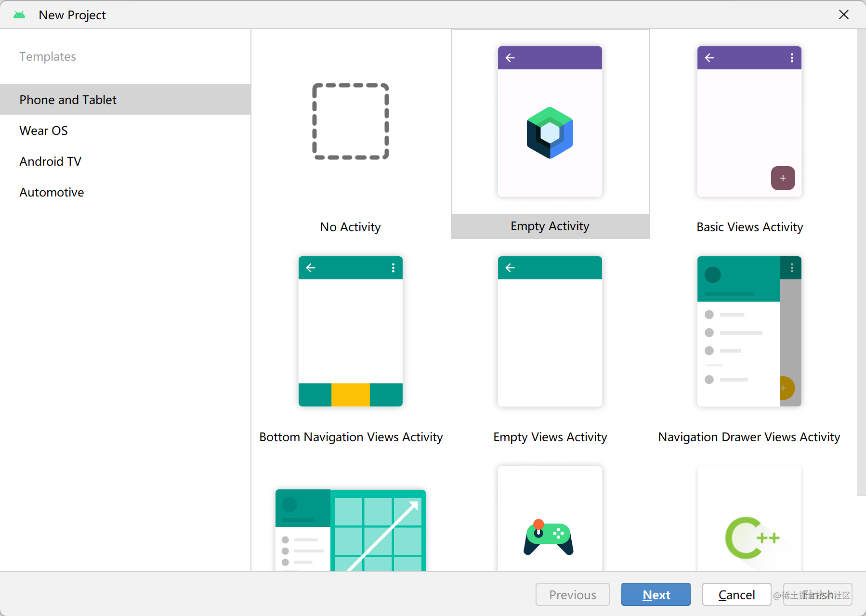
Task: Click the Jetpack Compose hexagon in Empty Activity preview
Action: coord(550,133)
